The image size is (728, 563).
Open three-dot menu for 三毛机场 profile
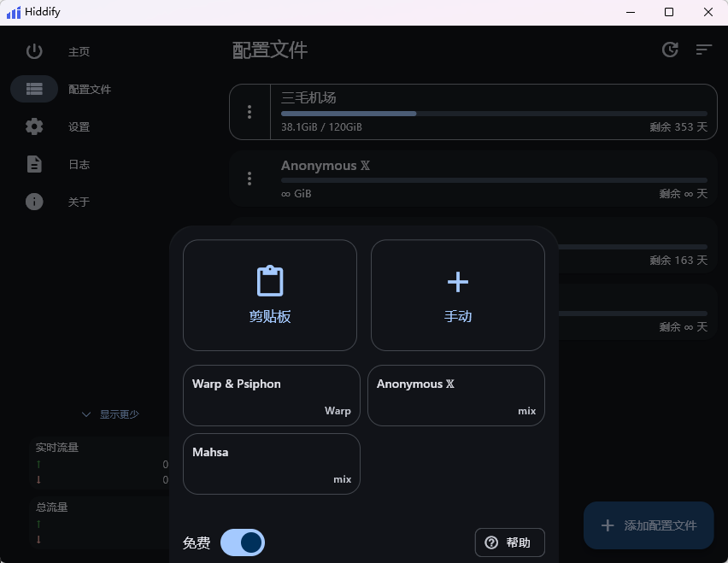250,112
